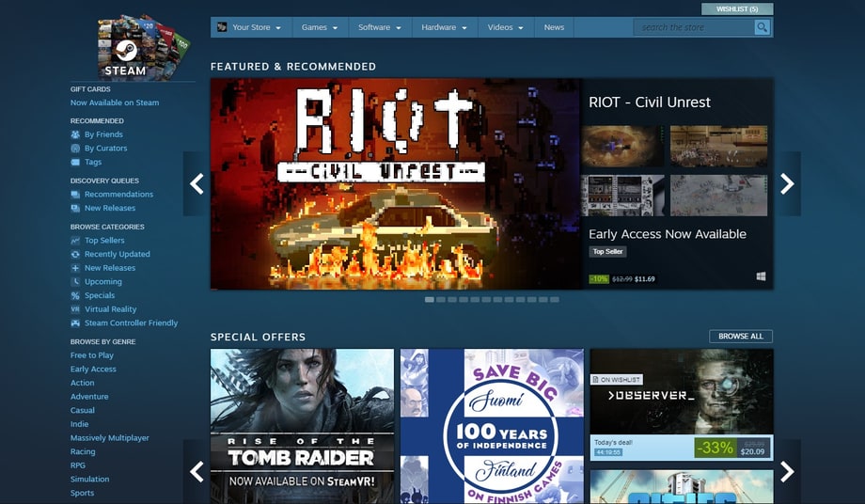Browse the Indie genre
The height and width of the screenshot is (504, 865).
coord(79,424)
